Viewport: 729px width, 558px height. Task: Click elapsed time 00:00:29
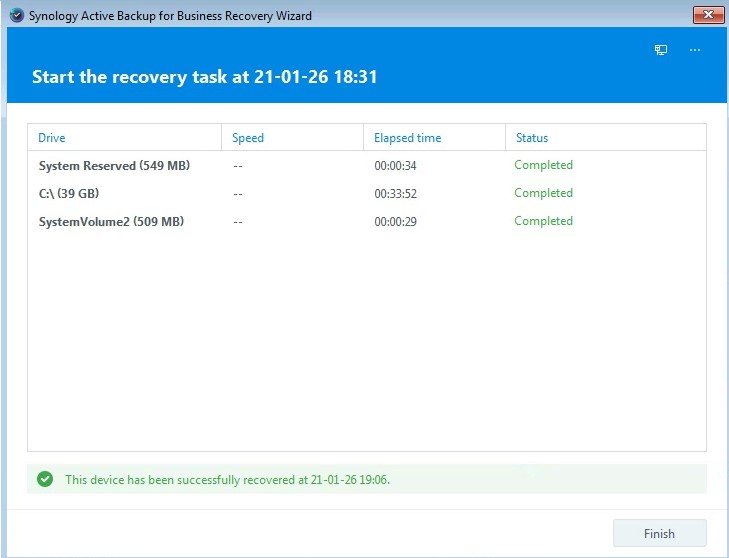395,222
